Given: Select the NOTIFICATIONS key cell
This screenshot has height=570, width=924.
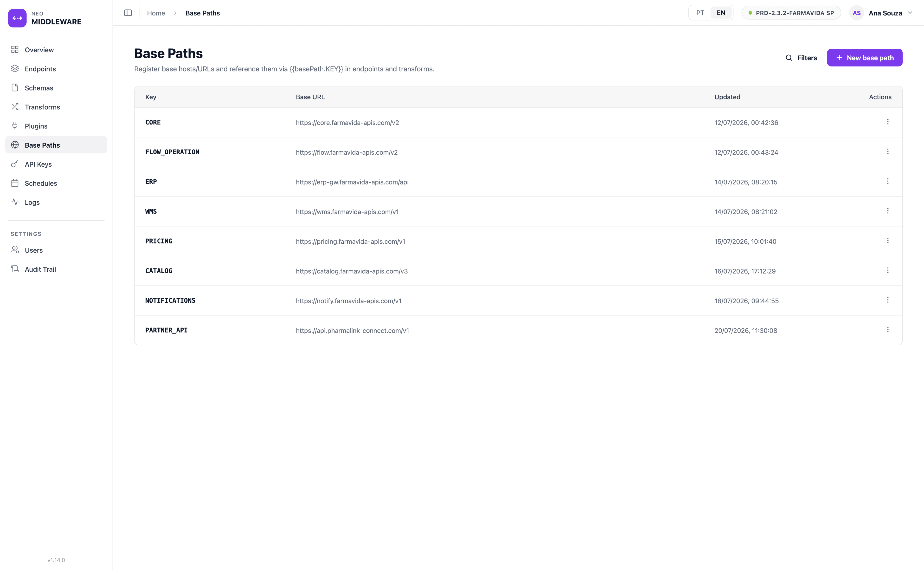Looking at the screenshot, I should click(170, 301).
